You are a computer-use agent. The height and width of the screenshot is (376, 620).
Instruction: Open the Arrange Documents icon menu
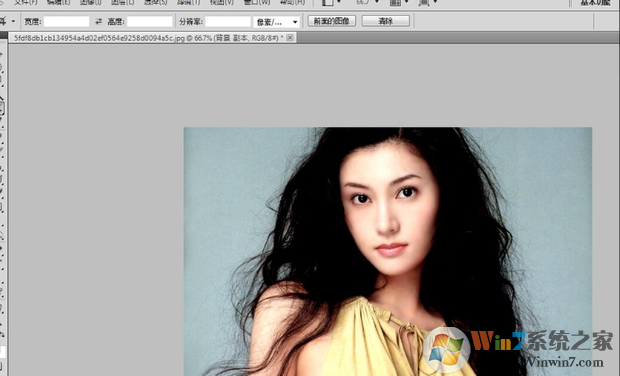(x=398, y=2)
